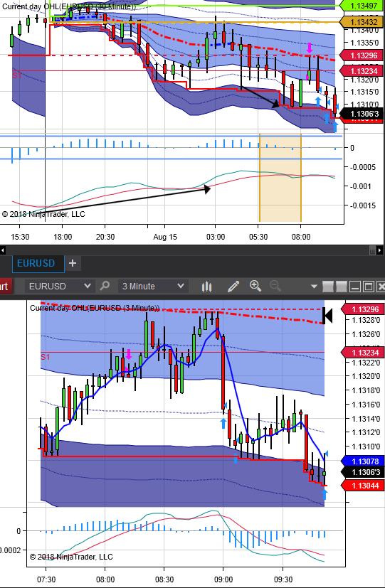385x588 pixels.
Task: Click the red 1.13296 marker on 30 Minute chart
Action: (363, 55)
